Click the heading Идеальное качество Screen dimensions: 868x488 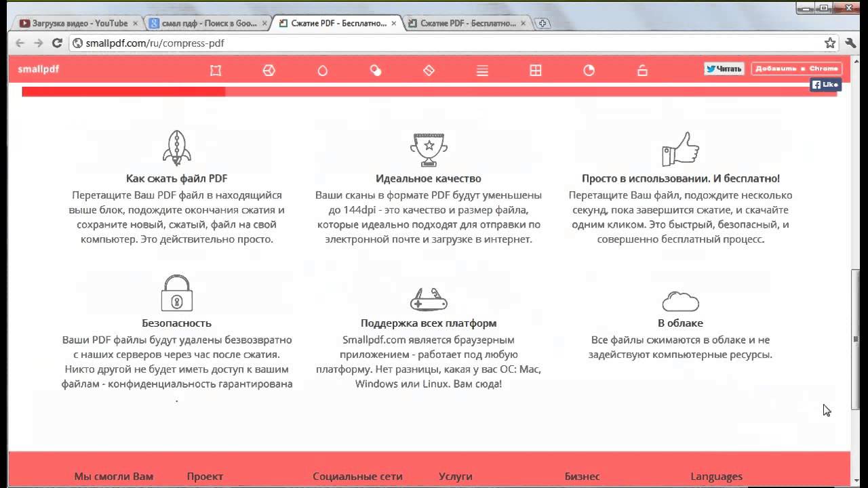(429, 179)
